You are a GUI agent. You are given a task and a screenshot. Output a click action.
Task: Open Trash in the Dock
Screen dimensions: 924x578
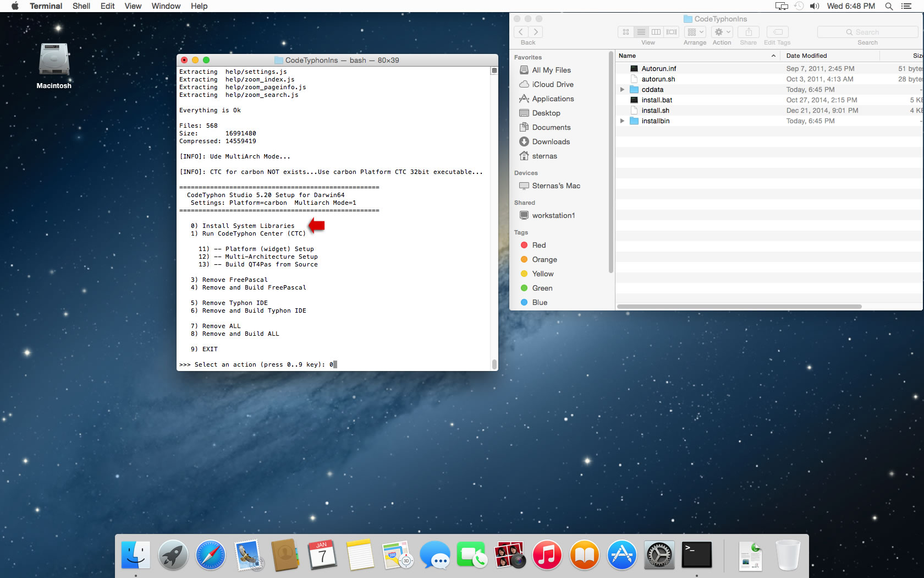(788, 554)
